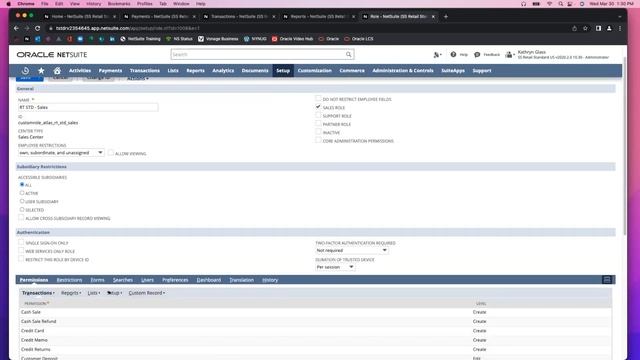Select the All subsidiaries radio button
The height and width of the screenshot is (360, 640).
[22, 184]
